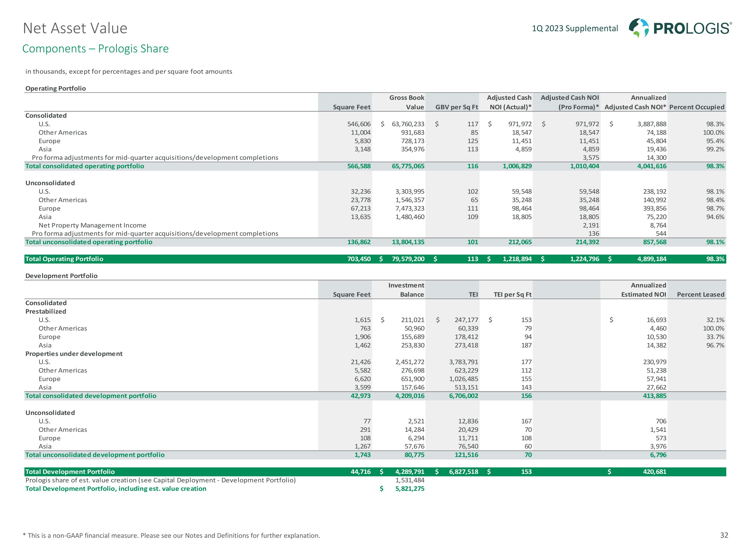Screen dimensions: 747x560
Task: Select the TEI per Sq Ft header
Action: pyautogui.click(x=512, y=294)
